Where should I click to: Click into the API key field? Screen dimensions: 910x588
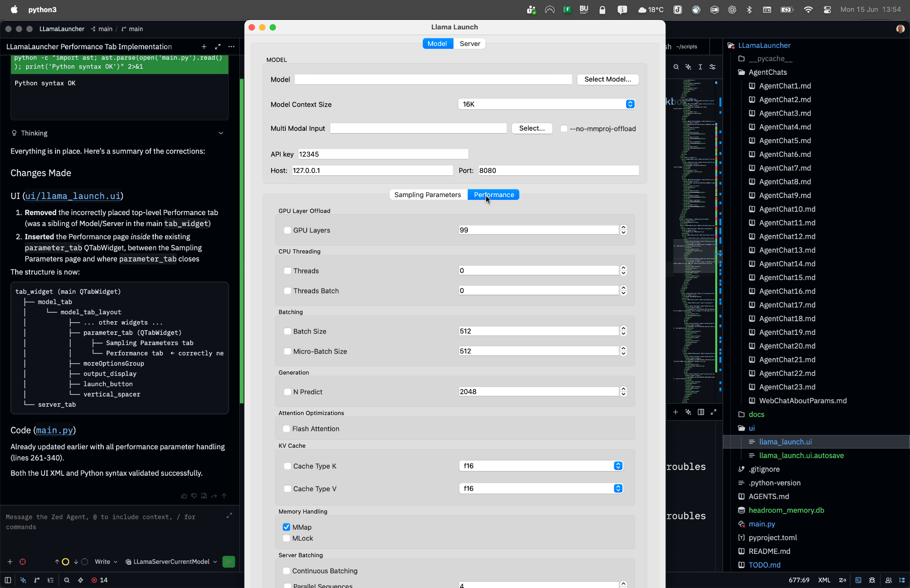point(383,154)
